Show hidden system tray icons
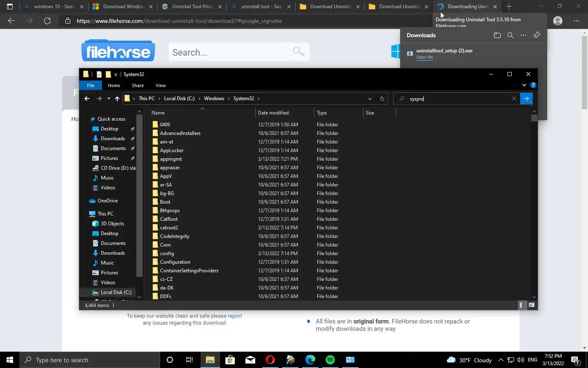 click(x=501, y=360)
